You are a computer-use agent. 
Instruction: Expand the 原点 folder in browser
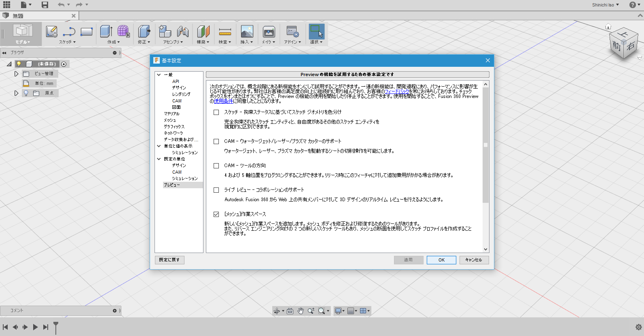(16, 93)
